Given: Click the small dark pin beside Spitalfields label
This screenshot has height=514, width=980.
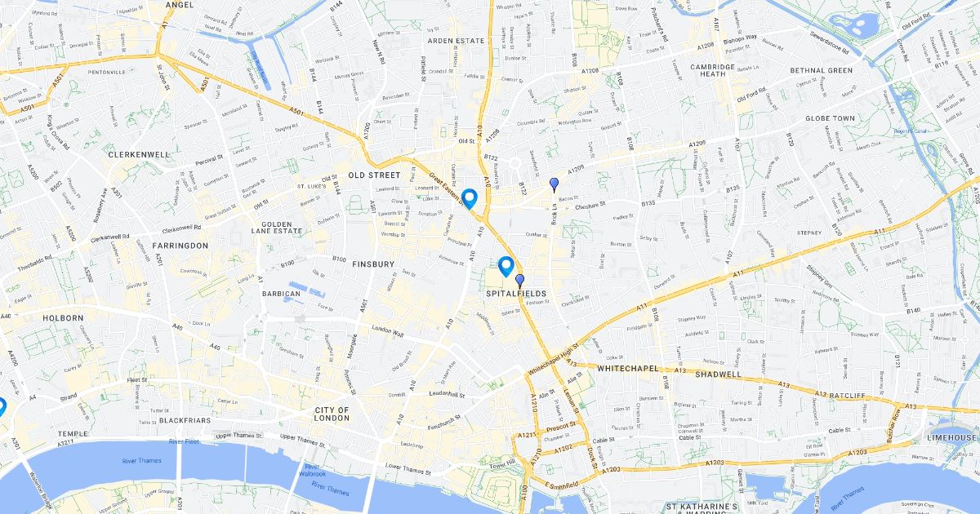Looking at the screenshot, I should pyautogui.click(x=519, y=281).
